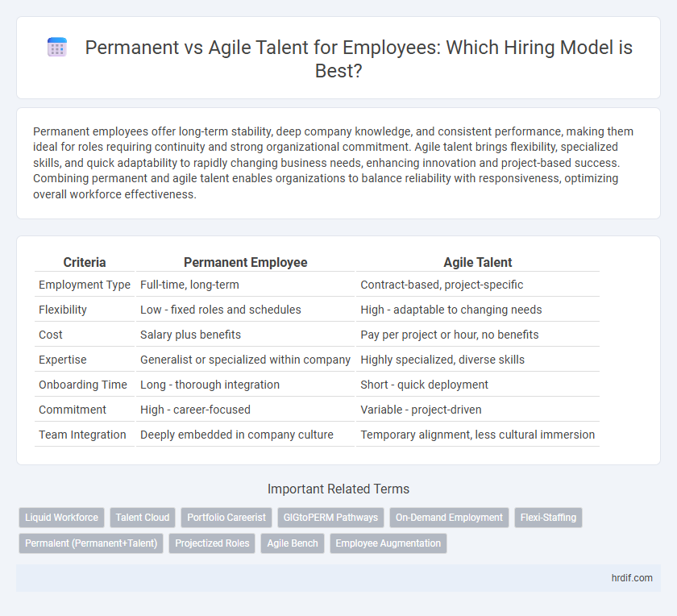Image resolution: width=677 pixels, height=616 pixels.
Task: Click 'High - adaptable to changing needs' cell
Action: 477,310
